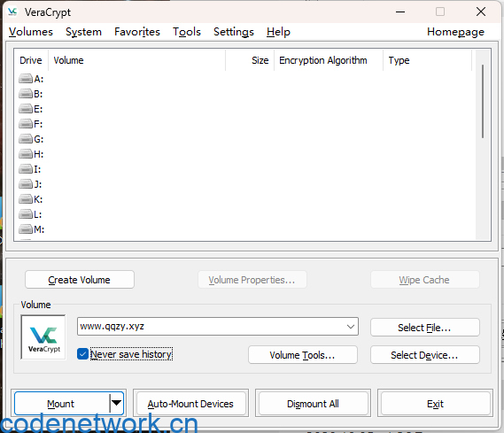Toggle Never save history checkbox
The width and height of the screenshot is (504, 433).
coord(82,354)
